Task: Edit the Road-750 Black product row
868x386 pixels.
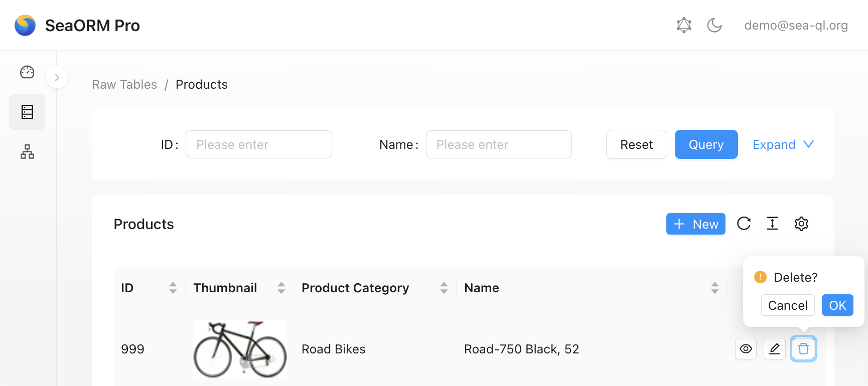Action: (x=774, y=349)
